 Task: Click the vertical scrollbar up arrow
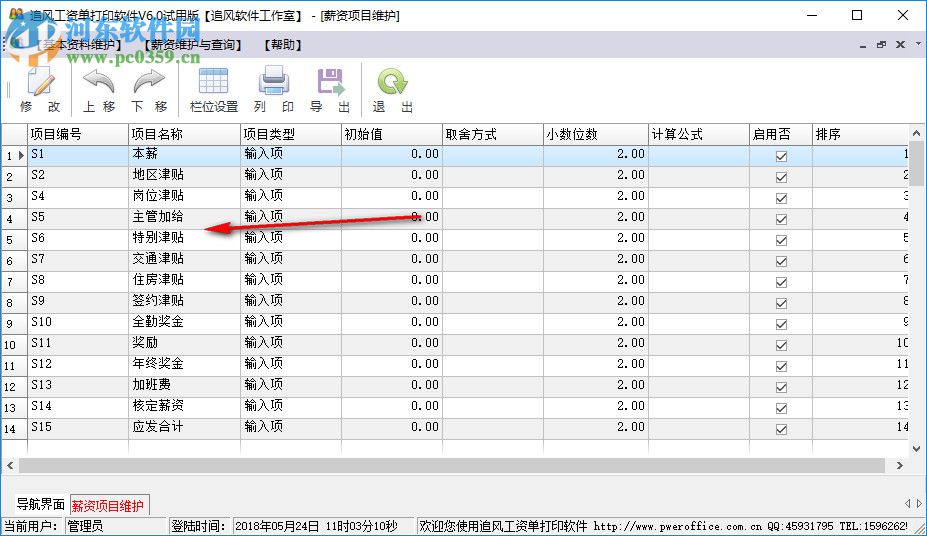(916, 132)
